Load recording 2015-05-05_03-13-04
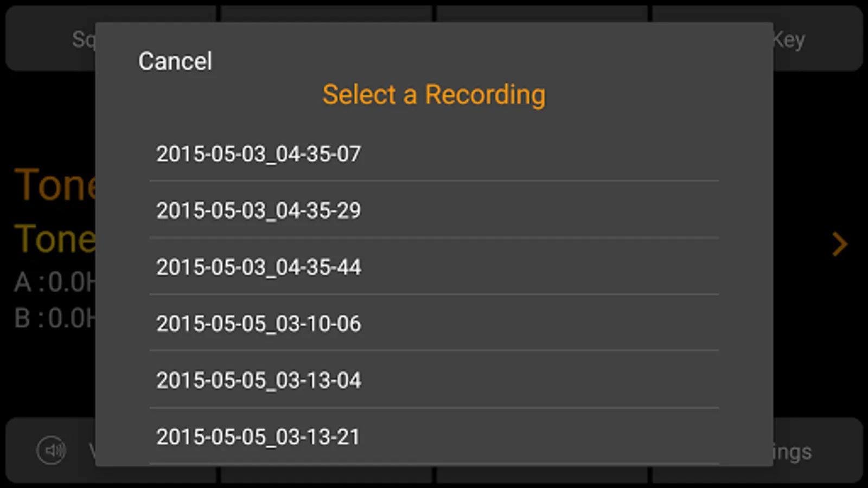 [x=258, y=380]
